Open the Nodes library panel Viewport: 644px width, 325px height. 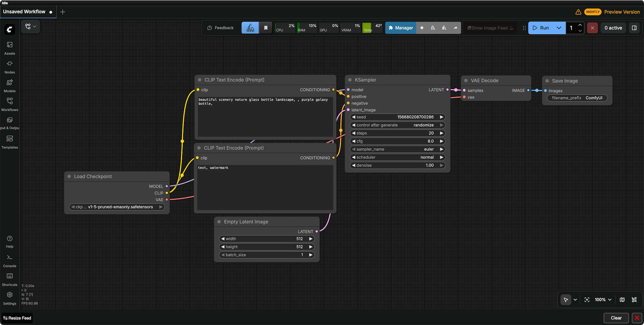tap(9, 66)
